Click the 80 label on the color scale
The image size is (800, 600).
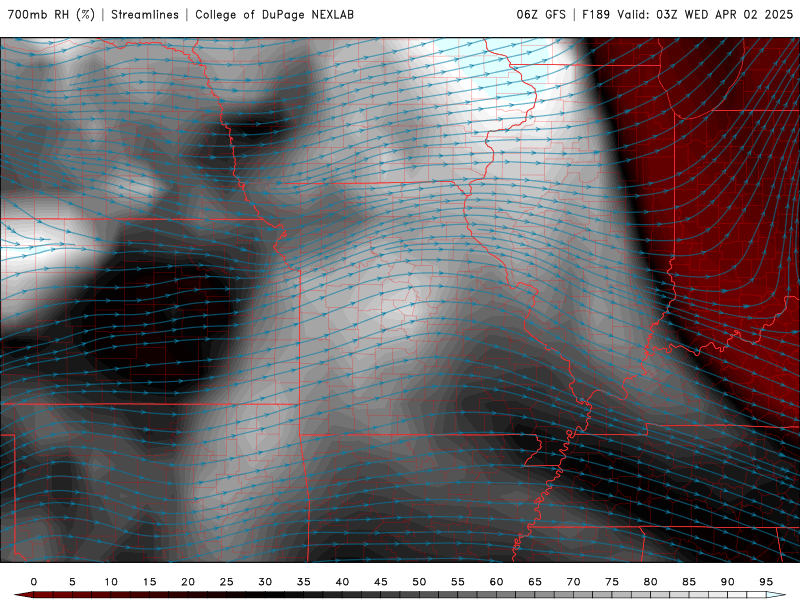coord(651,582)
